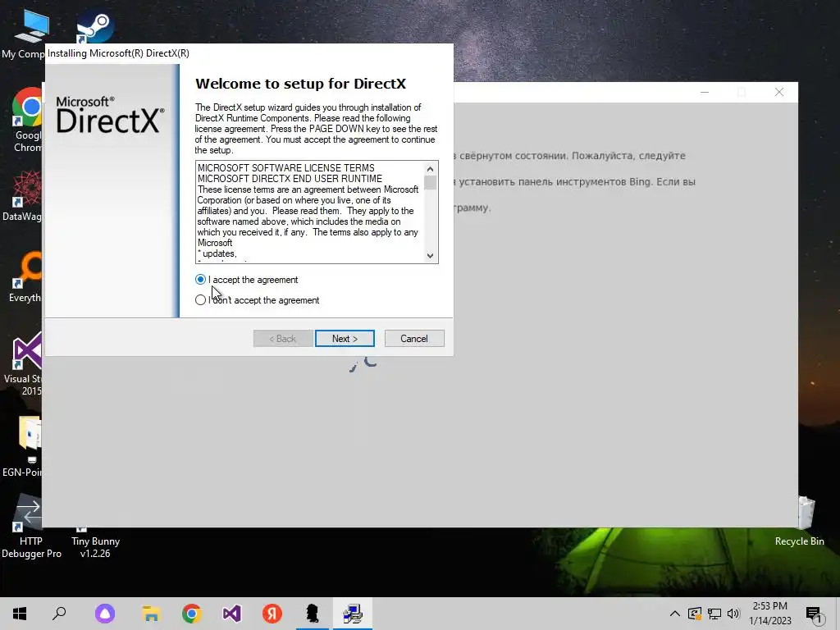Open File Explorer from taskbar

click(x=151, y=614)
